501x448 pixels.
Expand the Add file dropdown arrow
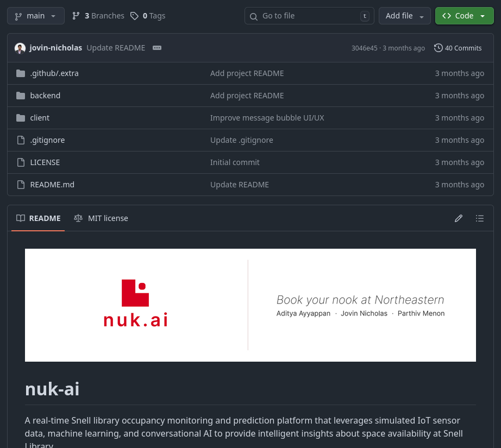(x=421, y=16)
